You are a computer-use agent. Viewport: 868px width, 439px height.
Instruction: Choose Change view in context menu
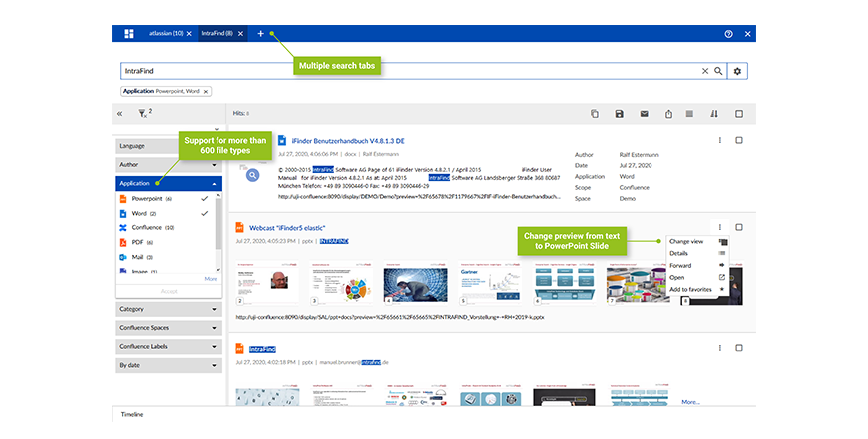pos(697,241)
